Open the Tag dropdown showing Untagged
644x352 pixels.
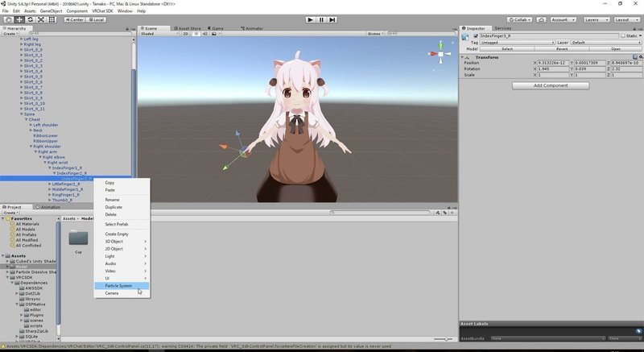click(517, 43)
